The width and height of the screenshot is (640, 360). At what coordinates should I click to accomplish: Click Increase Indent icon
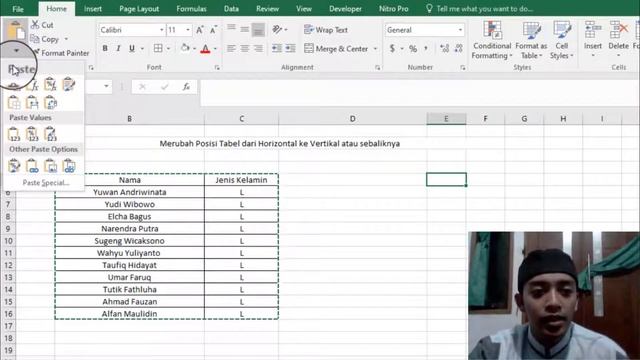(x=290, y=49)
